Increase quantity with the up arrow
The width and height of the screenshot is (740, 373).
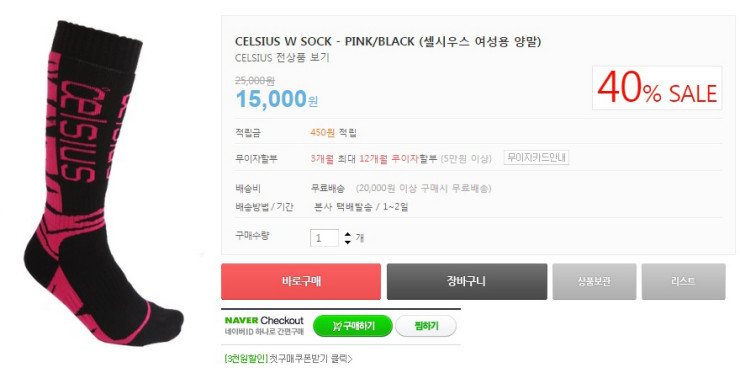pyautogui.click(x=348, y=234)
